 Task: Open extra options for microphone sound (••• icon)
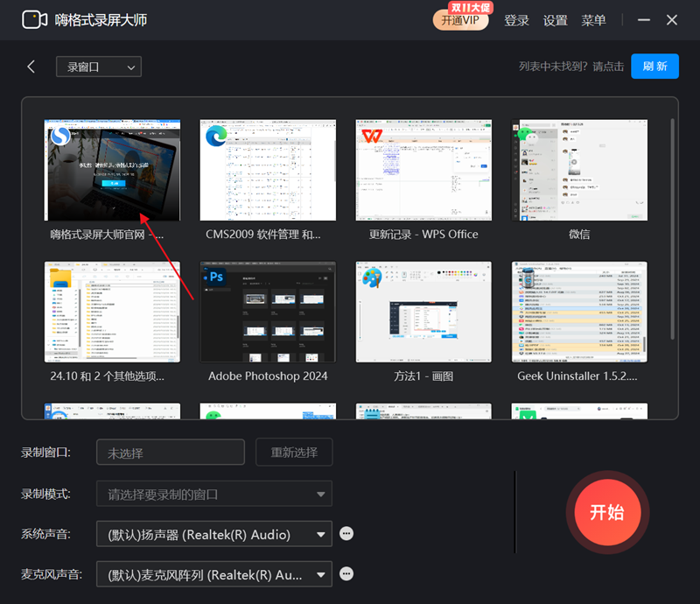click(346, 574)
